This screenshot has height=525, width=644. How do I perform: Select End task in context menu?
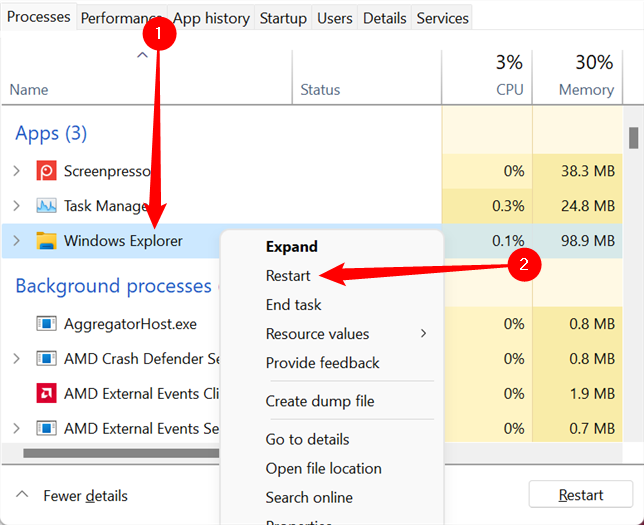click(x=293, y=305)
